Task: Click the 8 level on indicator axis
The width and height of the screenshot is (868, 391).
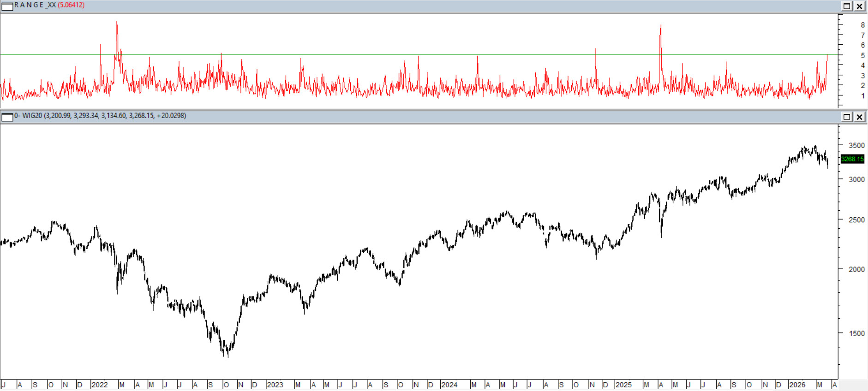Action: pos(862,25)
